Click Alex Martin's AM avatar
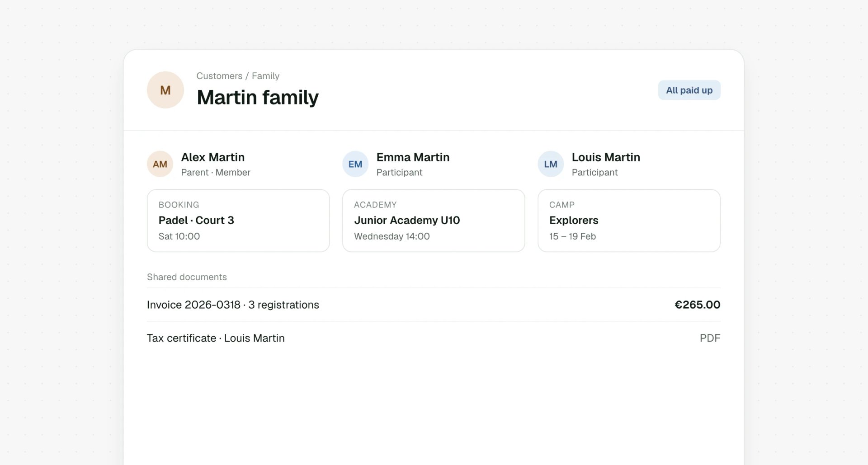Image resolution: width=868 pixels, height=465 pixels. [x=160, y=164]
